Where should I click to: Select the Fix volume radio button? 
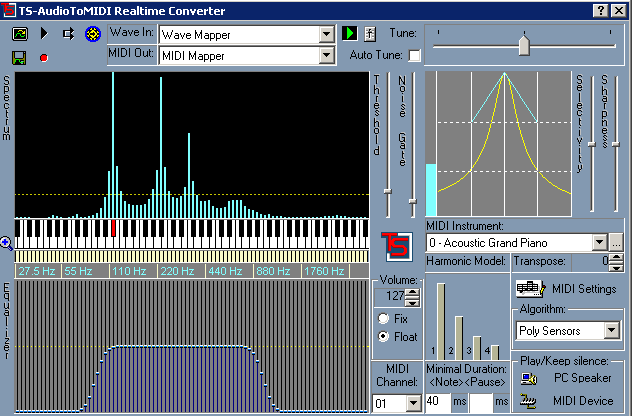coord(384,318)
